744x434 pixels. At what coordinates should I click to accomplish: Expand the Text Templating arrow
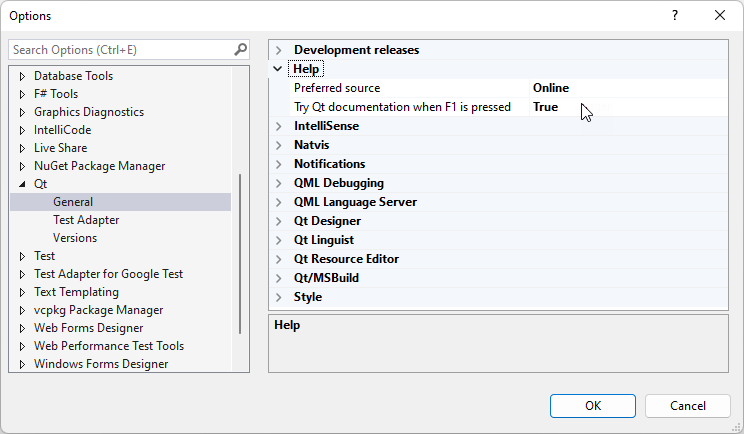click(x=22, y=292)
